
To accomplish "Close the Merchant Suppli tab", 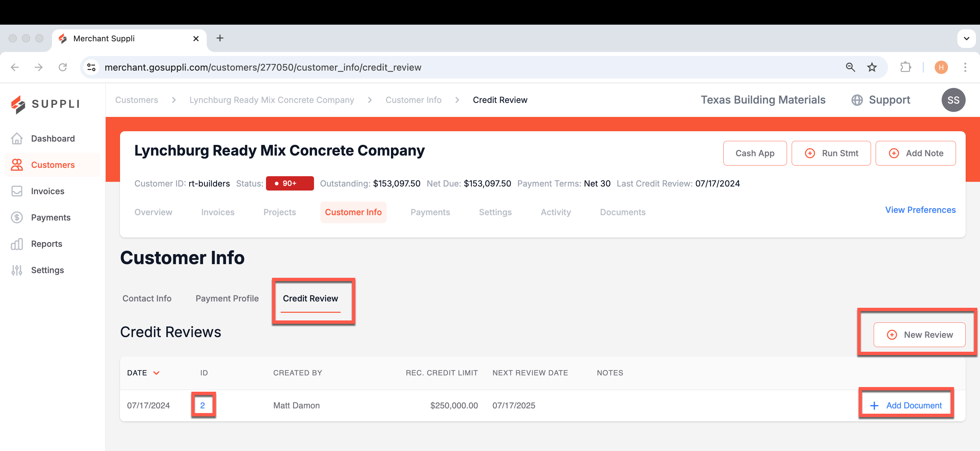I will click(x=196, y=38).
